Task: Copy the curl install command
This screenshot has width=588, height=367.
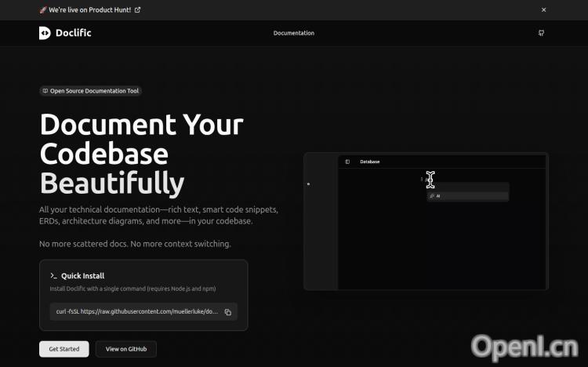Action: 228,312
